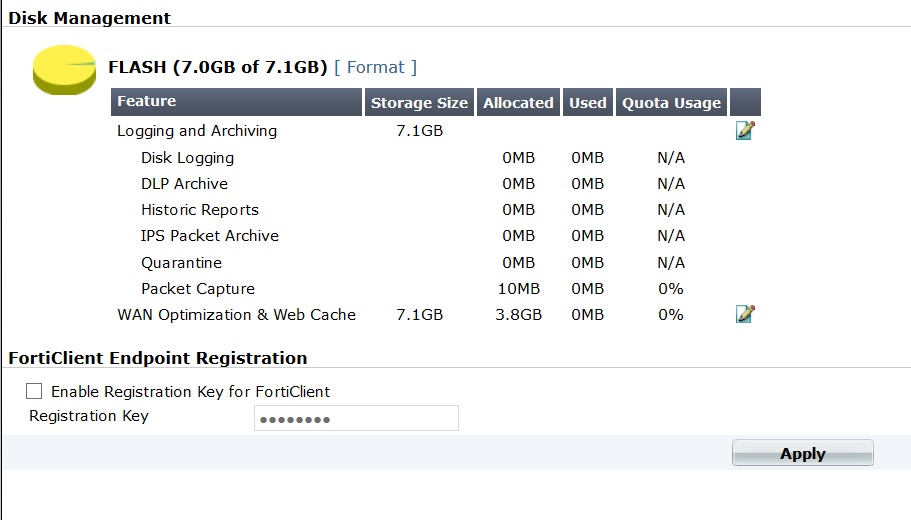
Task: Enable Registration Key for FortiClient checkbox
Action: coord(34,391)
